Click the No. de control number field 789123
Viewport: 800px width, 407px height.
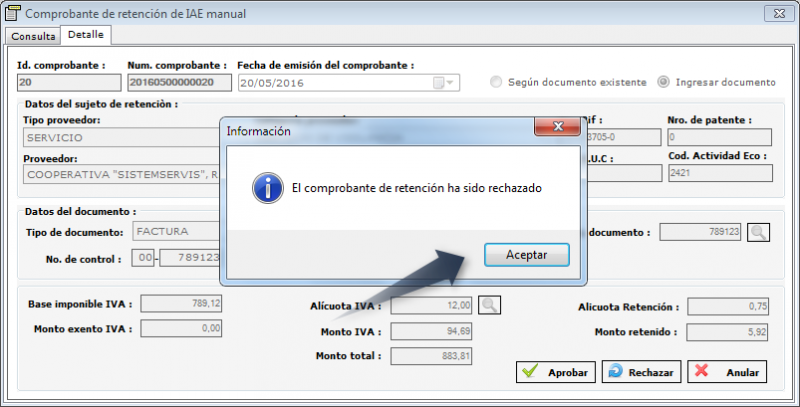190,258
